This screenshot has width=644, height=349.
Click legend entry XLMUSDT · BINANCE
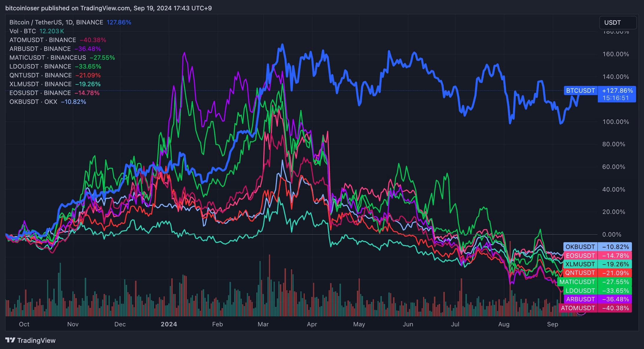(x=41, y=84)
